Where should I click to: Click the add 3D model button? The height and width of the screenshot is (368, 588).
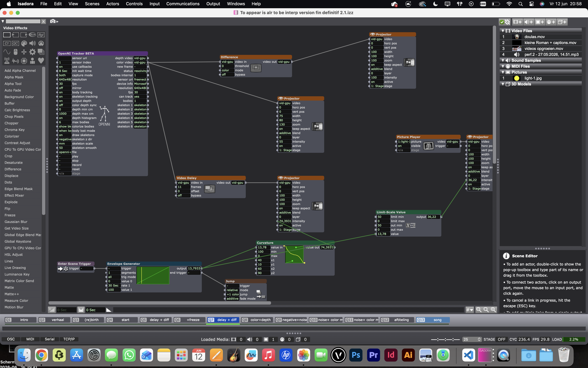pyautogui.click(x=562, y=22)
